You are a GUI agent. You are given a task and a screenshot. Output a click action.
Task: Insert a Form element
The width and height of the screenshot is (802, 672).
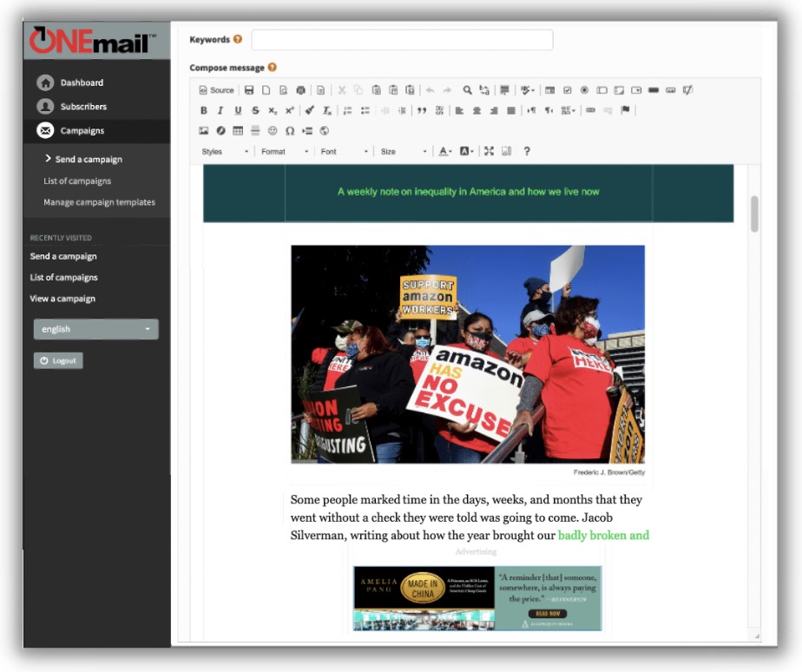click(549, 90)
